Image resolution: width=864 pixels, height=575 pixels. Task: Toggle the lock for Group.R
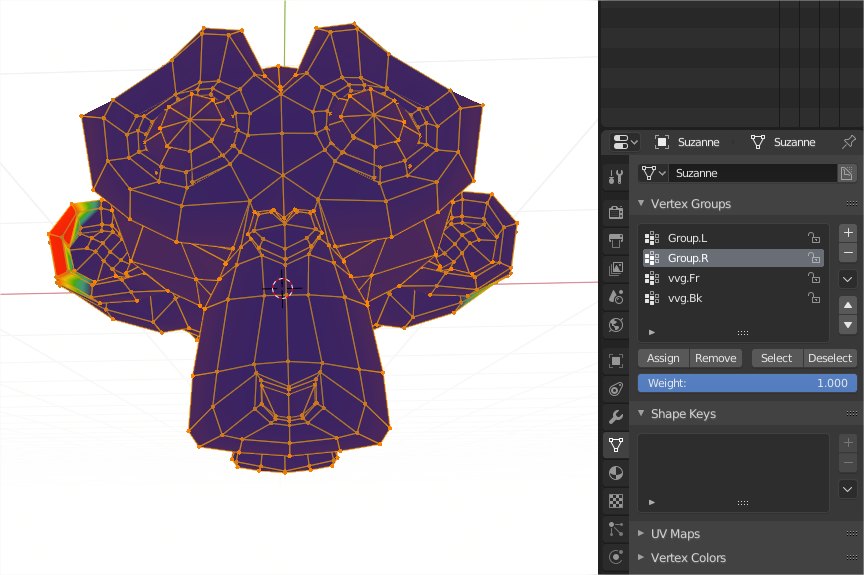814,258
